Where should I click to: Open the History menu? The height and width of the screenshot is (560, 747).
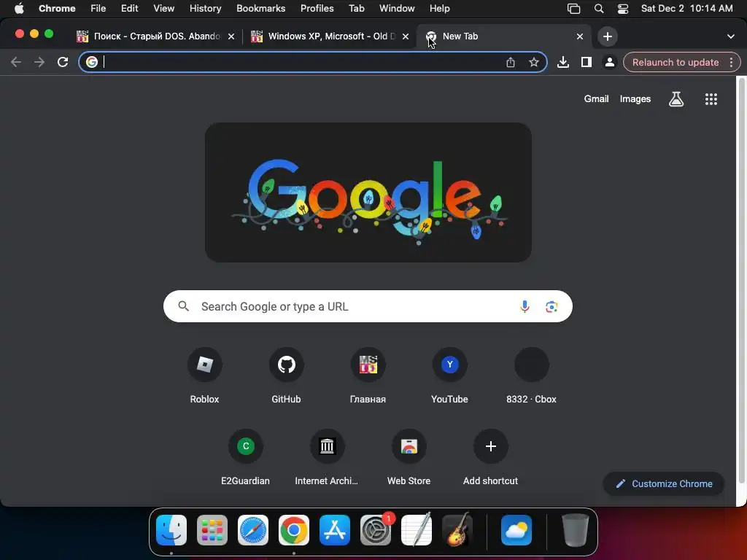(205, 9)
